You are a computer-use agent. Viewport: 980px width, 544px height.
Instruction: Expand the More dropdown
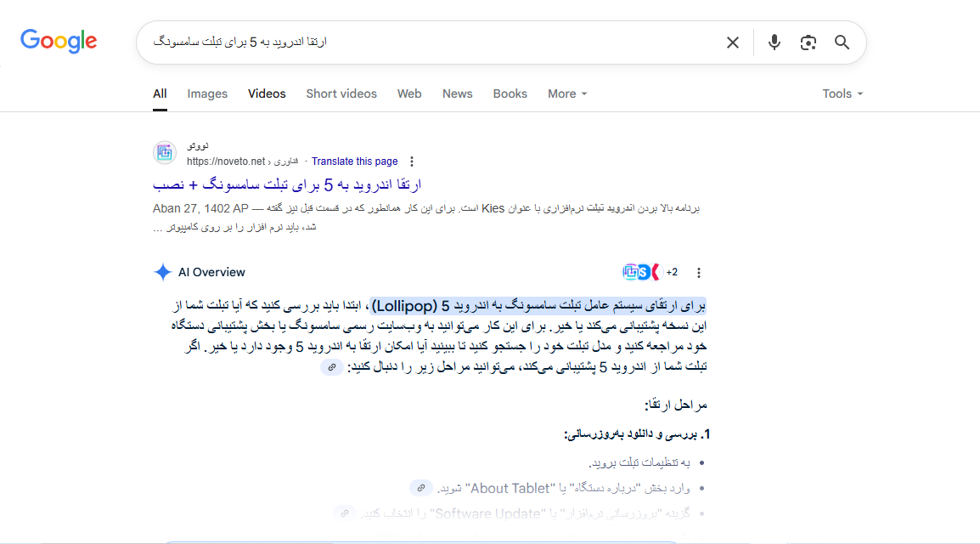pyautogui.click(x=567, y=93)
